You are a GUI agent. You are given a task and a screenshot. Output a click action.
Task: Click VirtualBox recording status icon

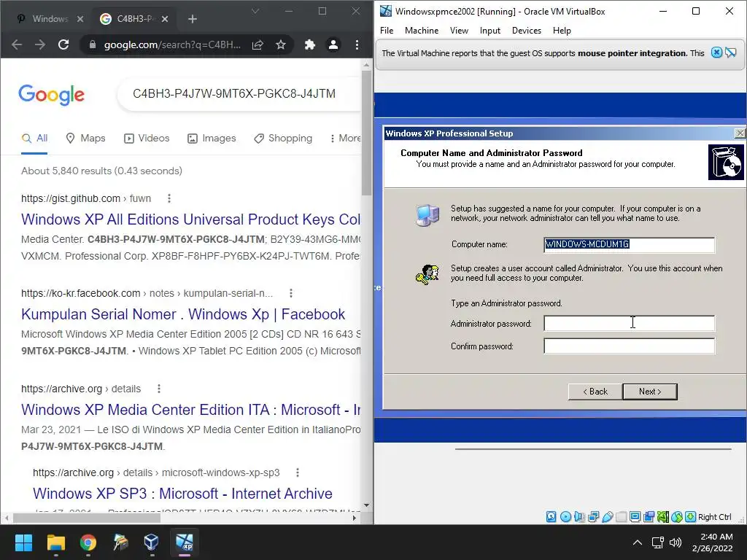click(x=649, y=517)
